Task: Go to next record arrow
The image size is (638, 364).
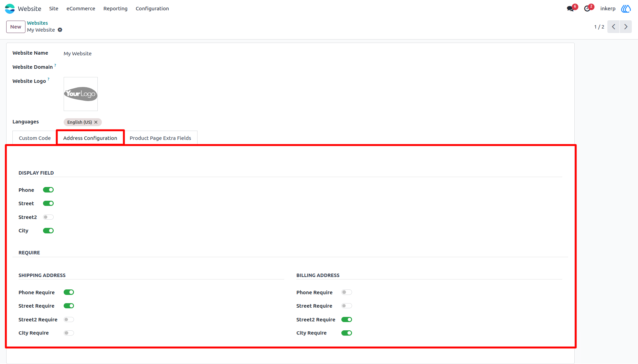Action: pos(626,27)
